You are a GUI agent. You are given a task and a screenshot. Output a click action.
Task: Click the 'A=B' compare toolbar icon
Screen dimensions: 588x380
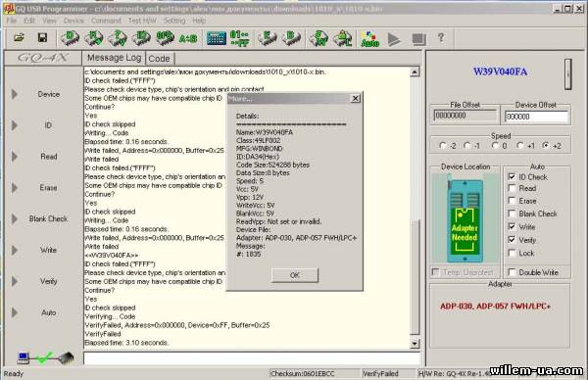(188, 38)
